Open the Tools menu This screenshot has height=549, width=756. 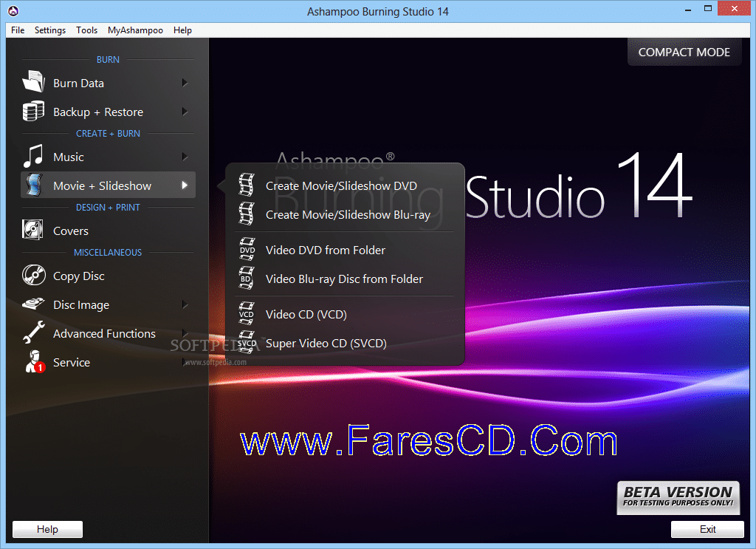(x=87, y=30)
